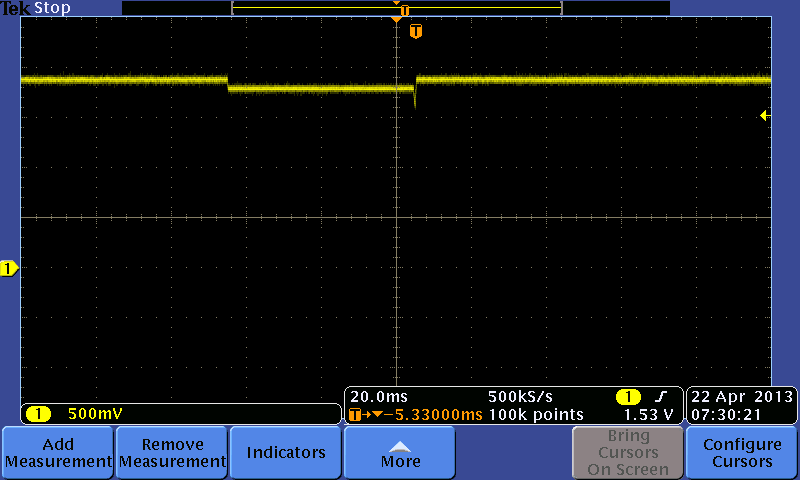Screen dimensions: 800x480
Task: Open the Configure Cursors menu
Action: [x=742, y=452]
